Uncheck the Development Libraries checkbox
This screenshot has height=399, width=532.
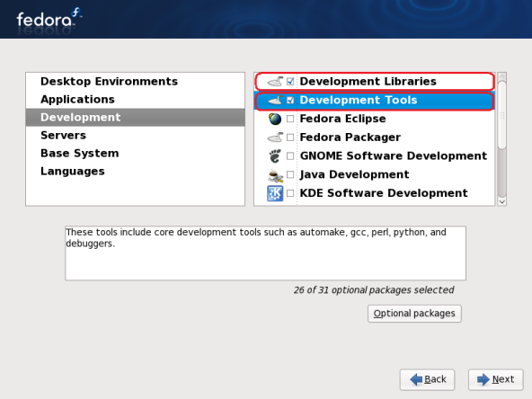290,82
